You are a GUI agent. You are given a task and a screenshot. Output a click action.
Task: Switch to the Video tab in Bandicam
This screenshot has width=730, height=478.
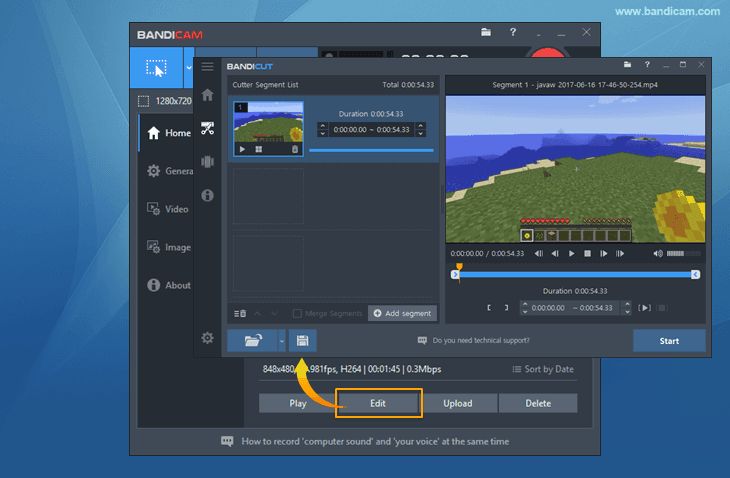click(x=168, y=209)
